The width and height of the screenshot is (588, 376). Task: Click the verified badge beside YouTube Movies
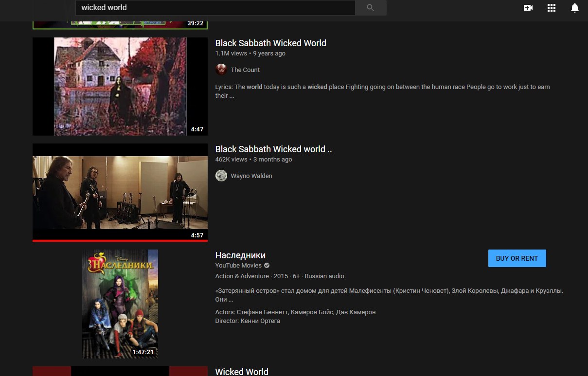tap(267, 266)
